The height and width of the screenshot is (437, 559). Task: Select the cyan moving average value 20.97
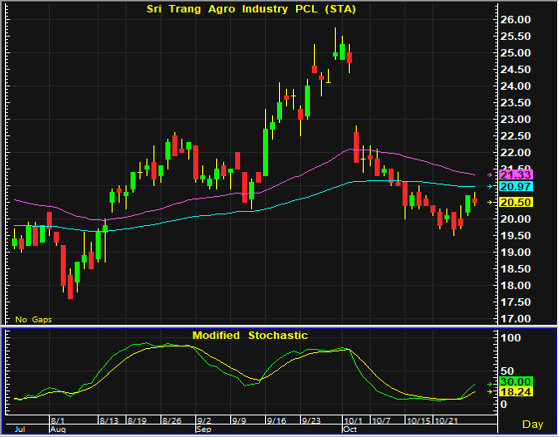pos(516,186)
